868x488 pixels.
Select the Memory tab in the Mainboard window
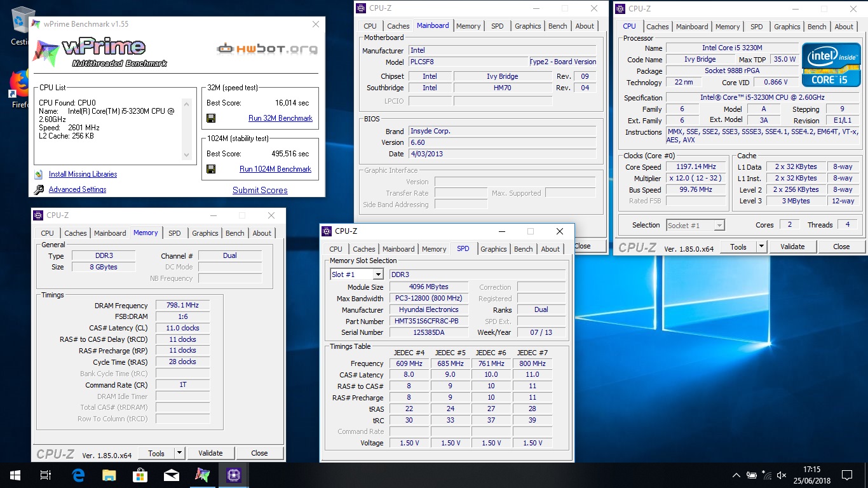pyautogui.click(x=468, y=26)
